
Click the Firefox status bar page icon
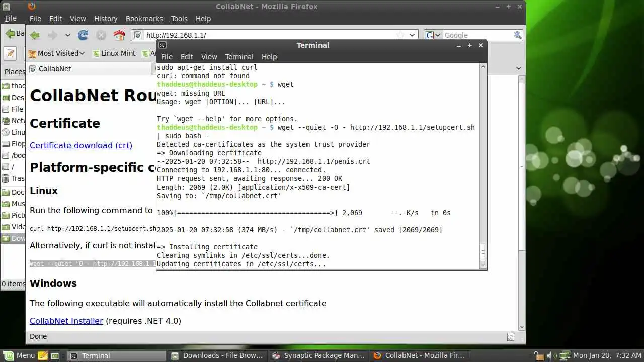coord(511,336)
